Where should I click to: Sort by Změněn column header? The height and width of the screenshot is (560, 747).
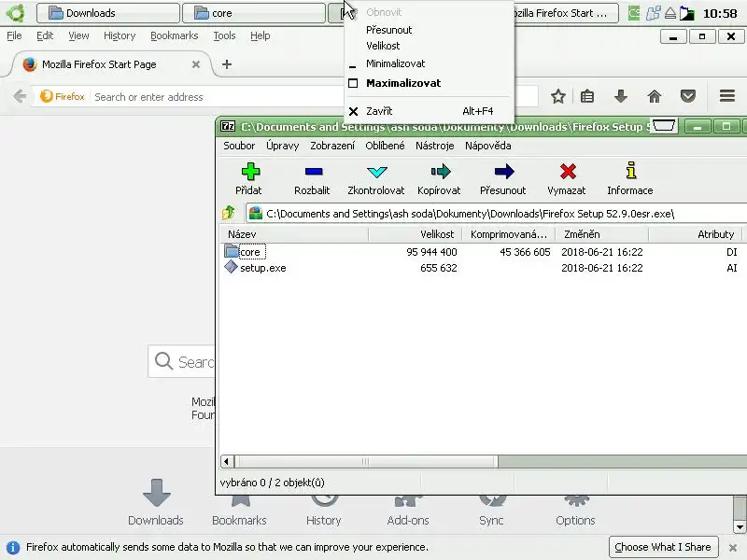pyautogui.click(x=601, y=234)
